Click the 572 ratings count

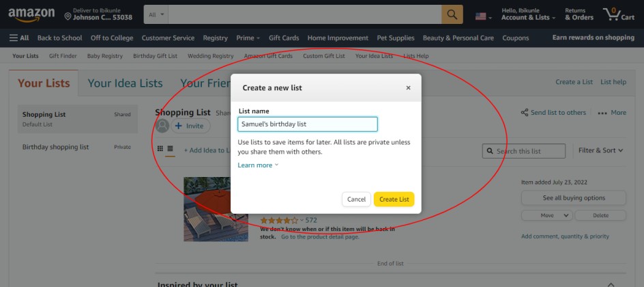pos(311,221)
